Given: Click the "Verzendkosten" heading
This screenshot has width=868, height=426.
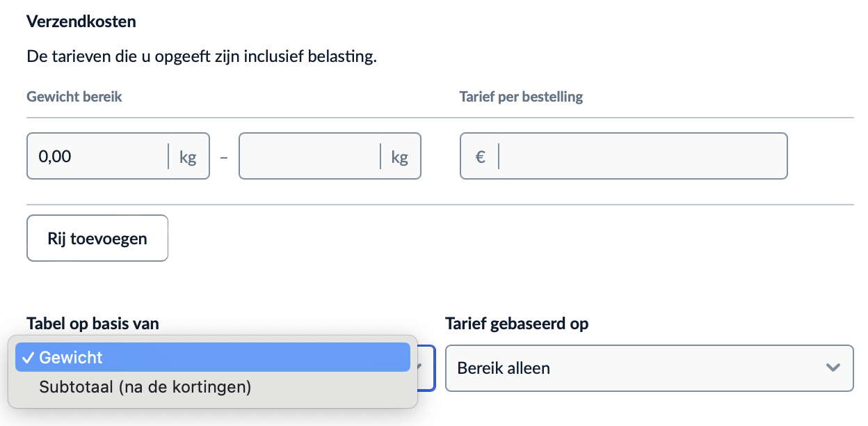Looking at the screenshot, I should (81, 21).
